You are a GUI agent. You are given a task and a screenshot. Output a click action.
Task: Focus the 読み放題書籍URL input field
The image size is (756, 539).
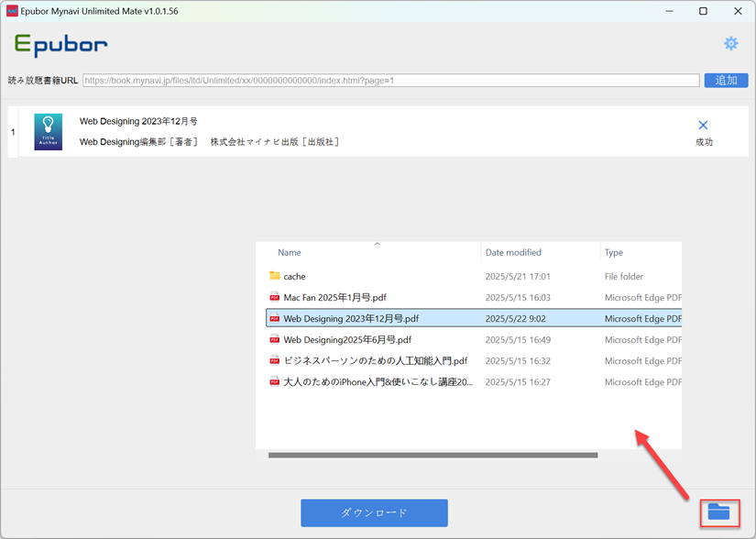coord(391,80)
